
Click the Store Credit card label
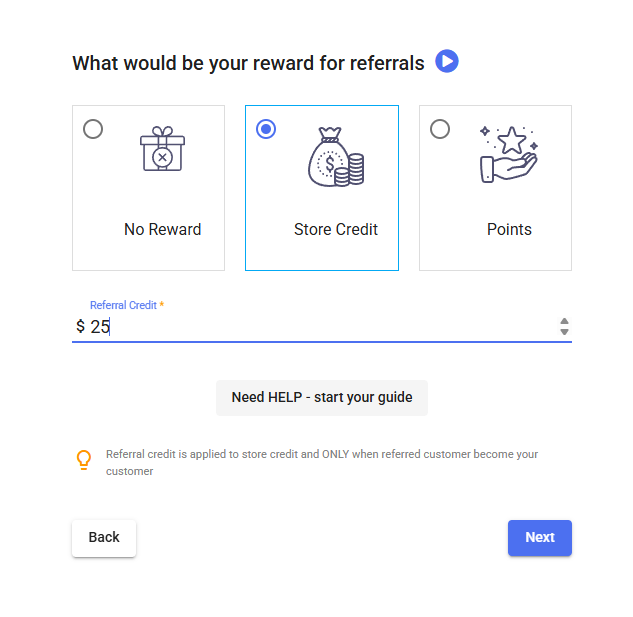[336, 229]
